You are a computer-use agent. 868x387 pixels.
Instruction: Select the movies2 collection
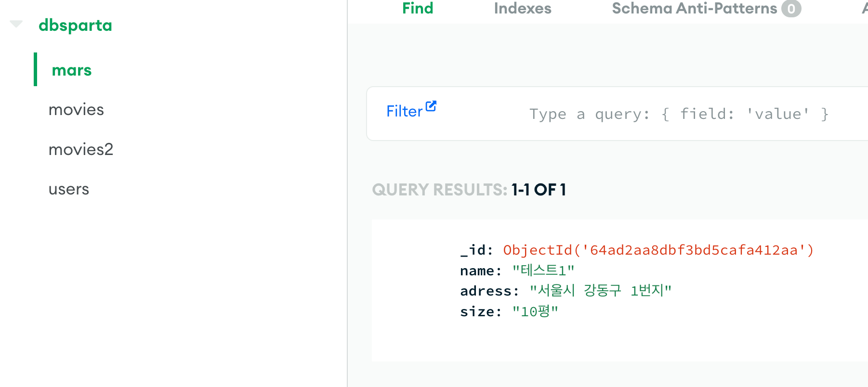click(x=81, y=149)
